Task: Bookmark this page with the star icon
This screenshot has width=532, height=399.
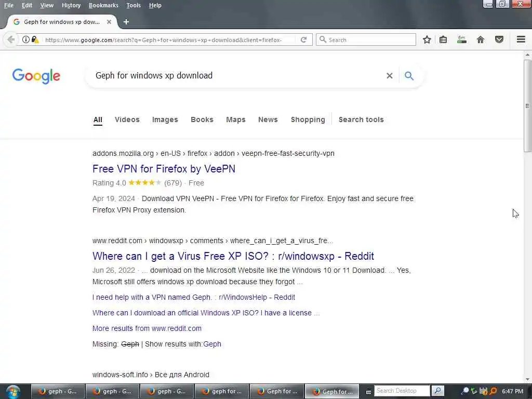Action: point(427,39)
